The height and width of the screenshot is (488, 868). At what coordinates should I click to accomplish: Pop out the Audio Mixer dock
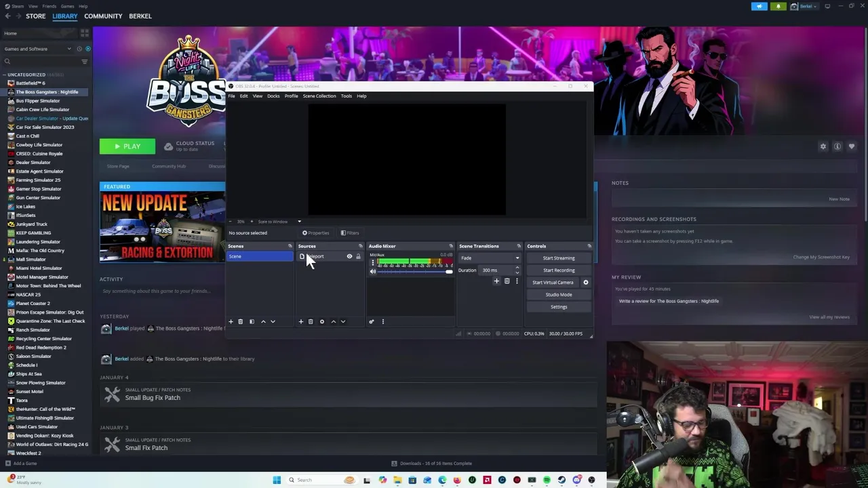tap(451, 246)
